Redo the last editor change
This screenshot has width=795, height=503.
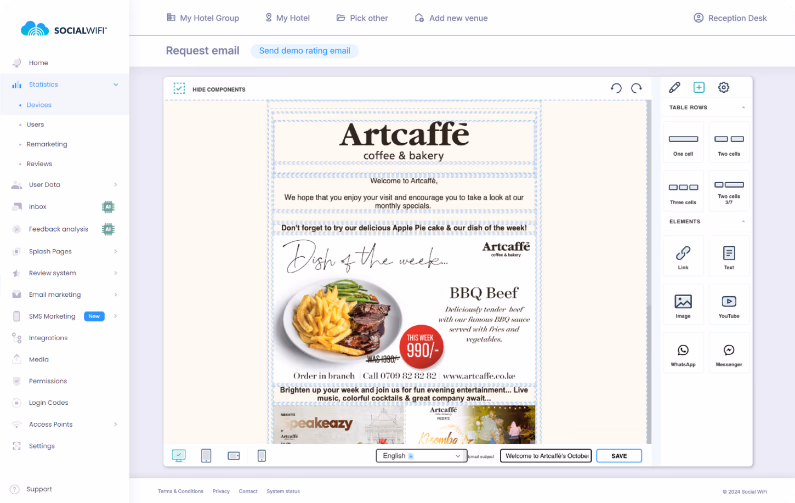636,88
